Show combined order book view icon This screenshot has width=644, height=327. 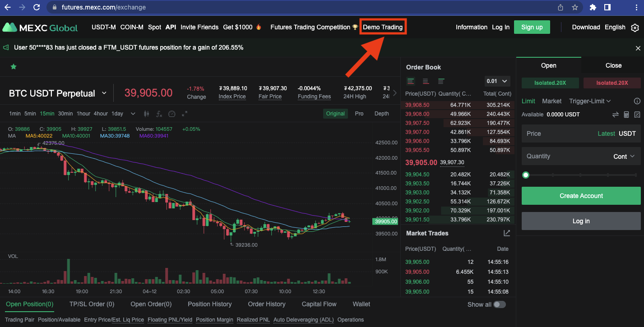click(x=411, y=81)
